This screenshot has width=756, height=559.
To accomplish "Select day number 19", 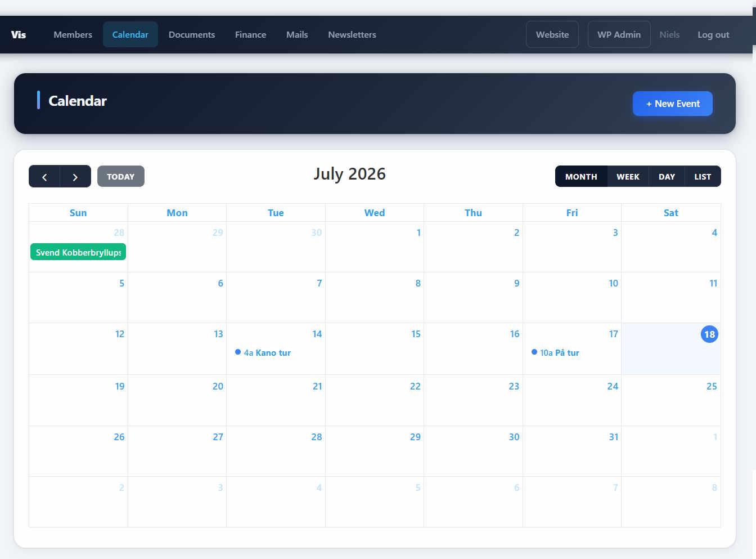I will click(120, 386).
